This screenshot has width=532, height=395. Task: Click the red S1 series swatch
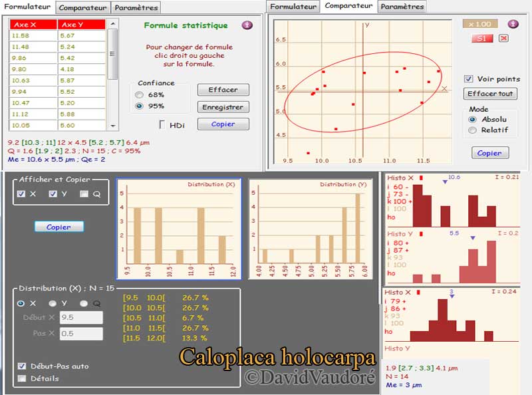tap(482, 39)
